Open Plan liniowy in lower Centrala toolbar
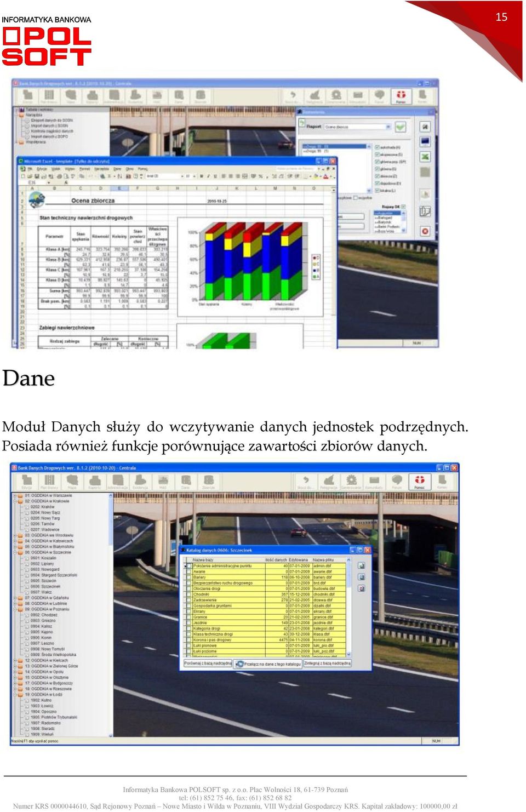Viewport: 526px width, 812px height. pyautogui.click(x=49, y=482)
